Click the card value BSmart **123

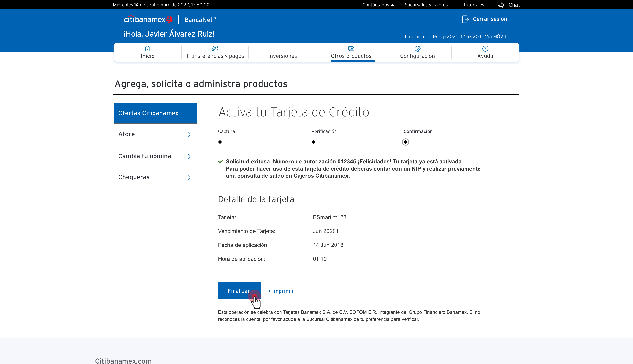pyautogui.click(x=329, y=217)
